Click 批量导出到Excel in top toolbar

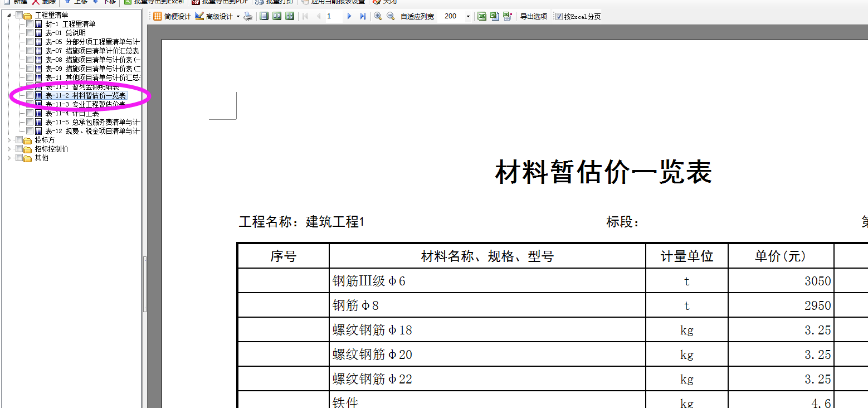[x=153, y=2]
